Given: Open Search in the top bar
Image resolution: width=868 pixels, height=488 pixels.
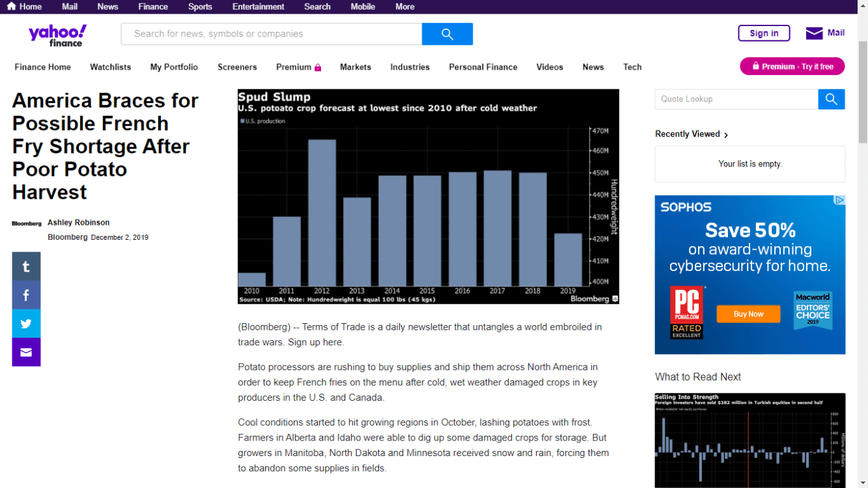Looking at the screenshot, I should tap(317, 7).
